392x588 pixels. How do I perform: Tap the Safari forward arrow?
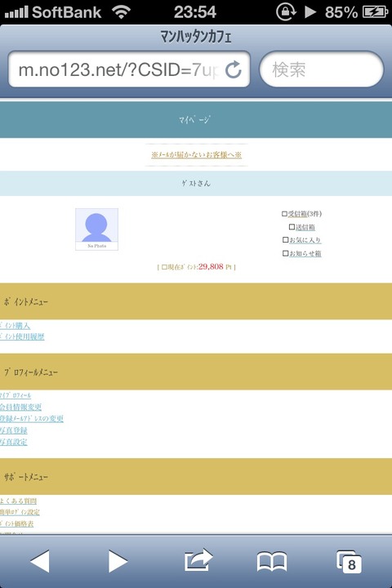pyautogui.click(x=118, y=561)
